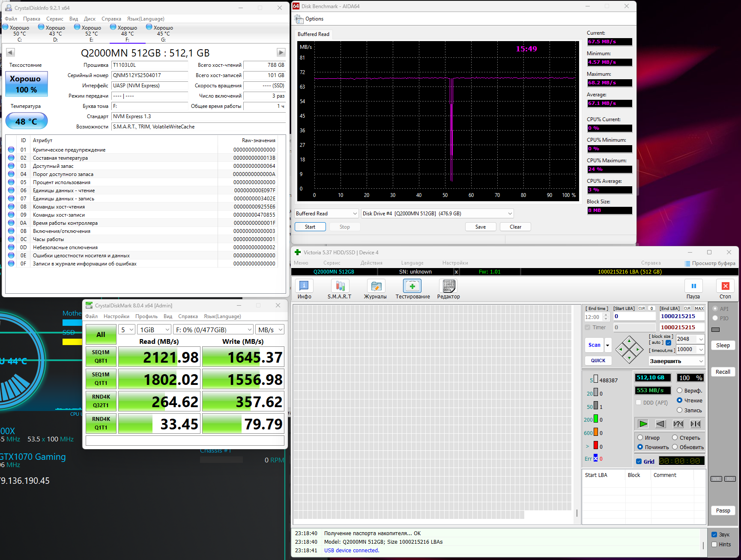Click Clear in AIDA64 Disk Benchmark
Image resolution: width=741 pixels, height=560 pixels.
pyautogui.click(x=515, y=227)
